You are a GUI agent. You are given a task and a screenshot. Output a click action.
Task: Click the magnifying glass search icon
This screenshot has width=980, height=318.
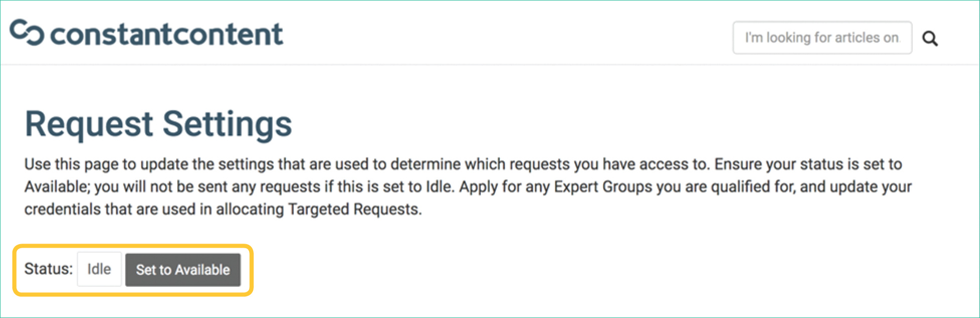[x=930, y=38]
